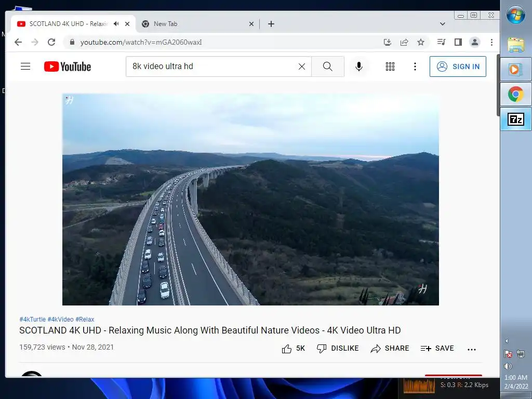Open the volume speaker tray icon

508,366
